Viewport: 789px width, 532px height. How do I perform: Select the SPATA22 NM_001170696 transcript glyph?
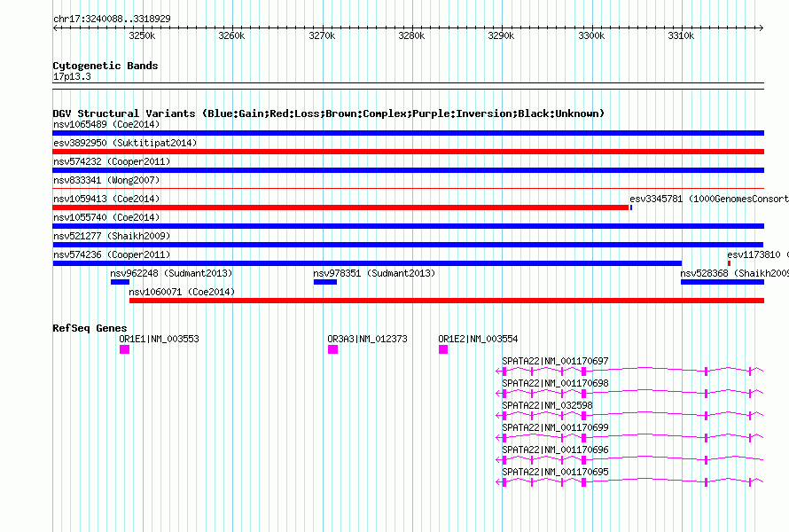[629, 460]
